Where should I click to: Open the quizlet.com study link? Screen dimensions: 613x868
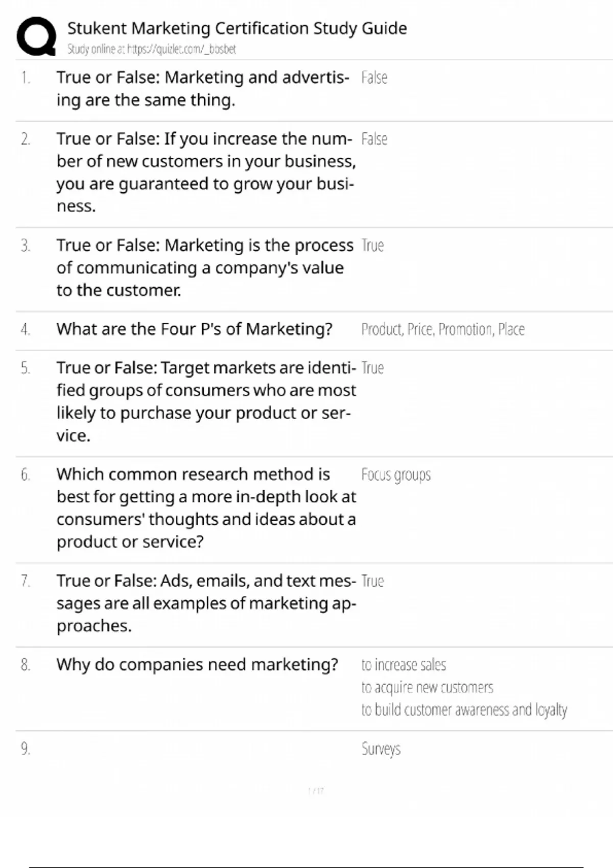[151, 50]
